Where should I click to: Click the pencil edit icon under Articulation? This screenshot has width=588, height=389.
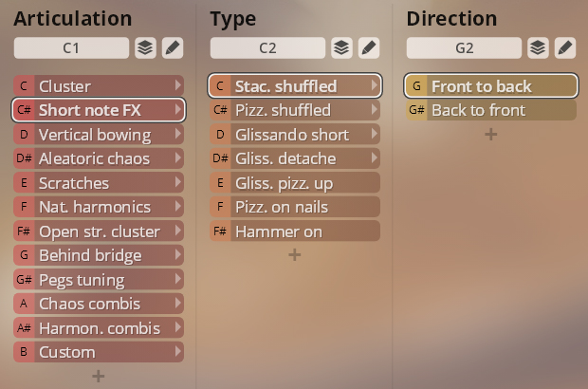pos(173,48)
